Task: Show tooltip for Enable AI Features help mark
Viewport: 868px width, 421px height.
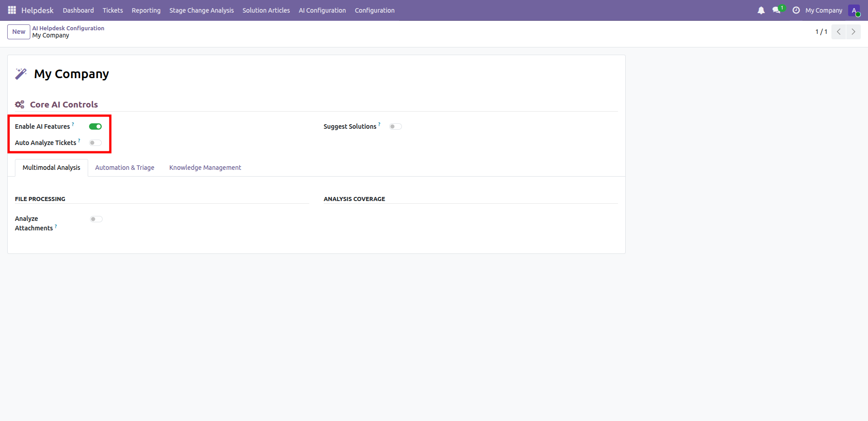Action: pos(73,124)
